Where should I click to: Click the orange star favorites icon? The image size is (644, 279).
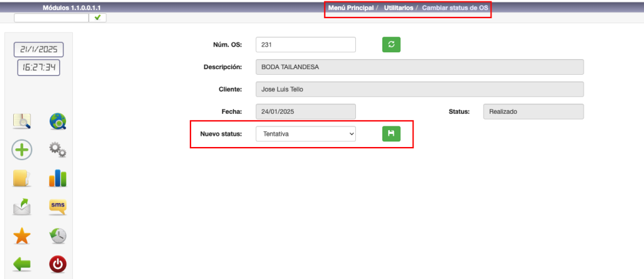tap(22, 236)
